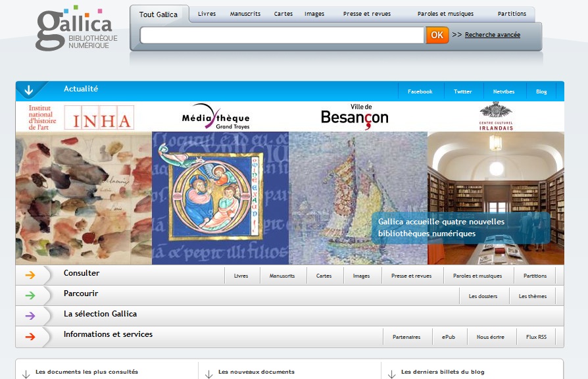Click the Médiathèque Grand Troyes logo

click(216, 116)
